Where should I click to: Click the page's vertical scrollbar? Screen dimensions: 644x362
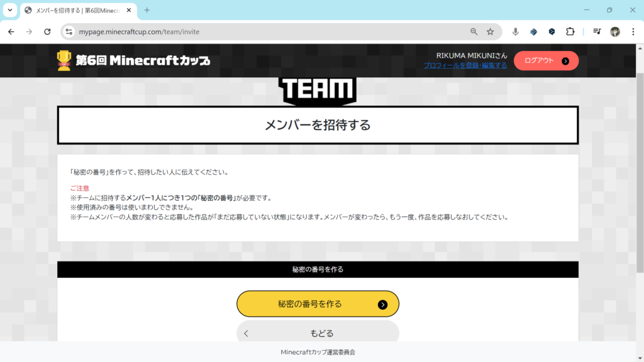(640, 176)
